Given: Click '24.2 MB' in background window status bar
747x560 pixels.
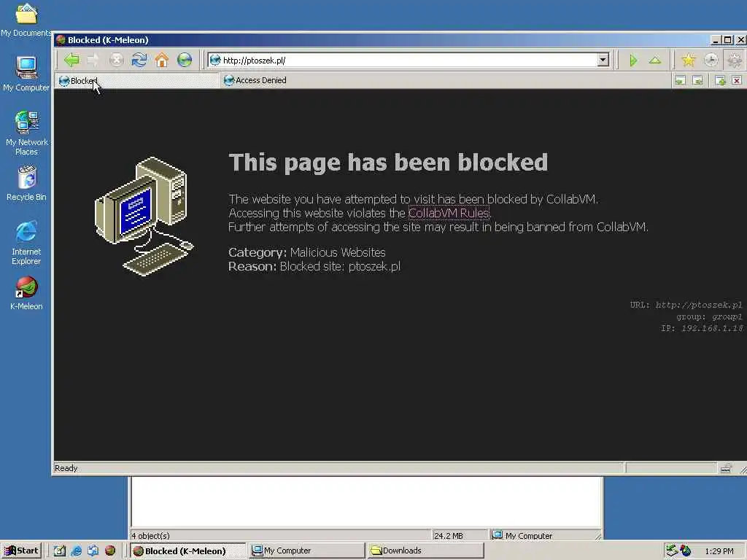Looking at the screenshot, I should point(449,536).
